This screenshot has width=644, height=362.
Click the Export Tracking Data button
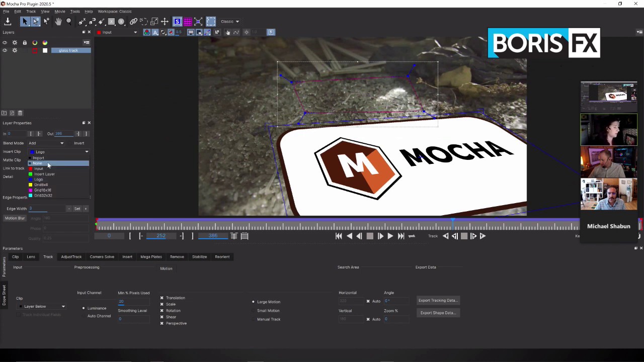pyautogui.click(x=438, y=300)
